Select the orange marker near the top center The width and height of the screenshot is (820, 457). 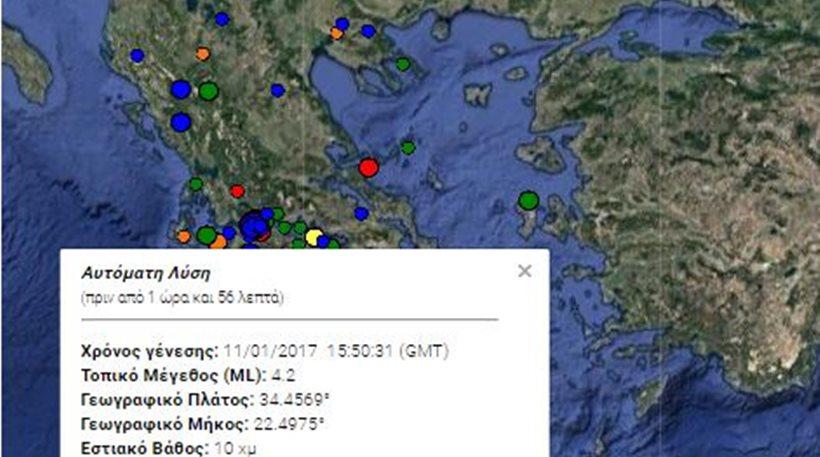coord(337,34)
